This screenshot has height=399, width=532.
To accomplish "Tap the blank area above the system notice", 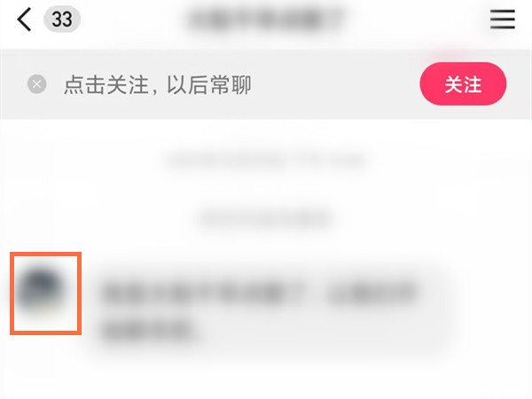I will [x=266, y=136].
